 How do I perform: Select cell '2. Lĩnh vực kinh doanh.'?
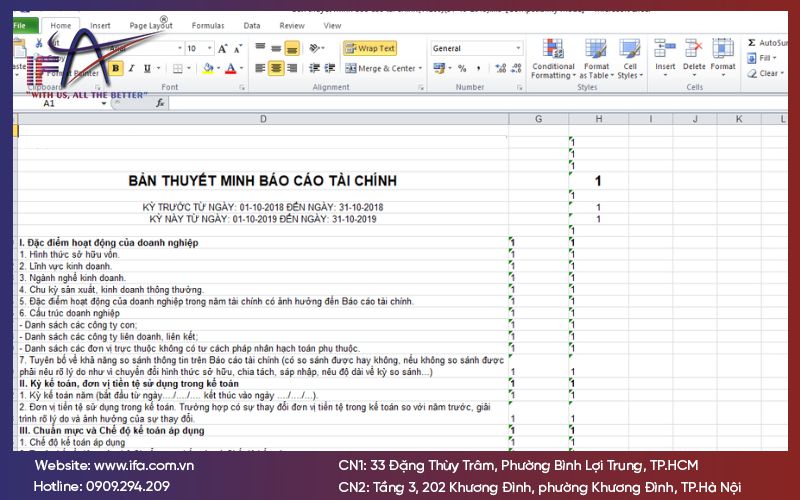pyautogui.click(x=65, y=266)
